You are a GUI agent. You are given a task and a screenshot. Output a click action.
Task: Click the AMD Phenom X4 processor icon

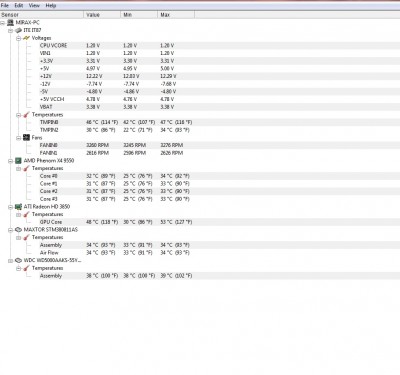[18, 161]
